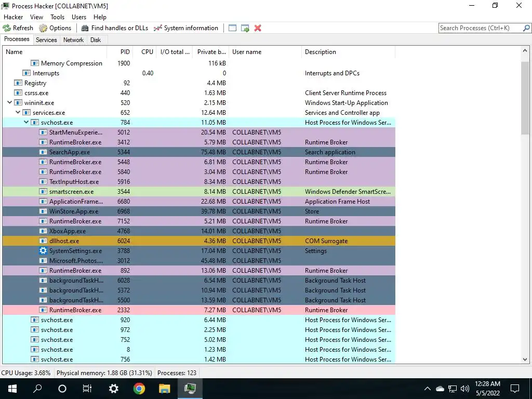Click the SystemSettings.exe gear icon

coord(43,251)
